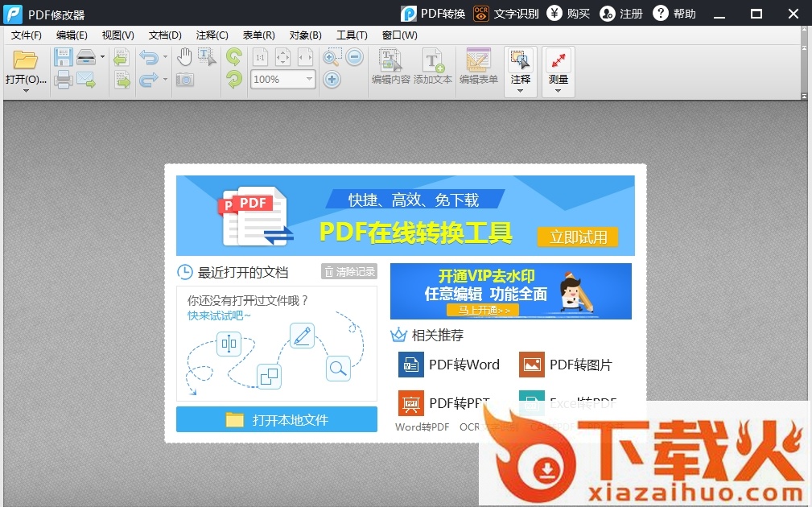Click the 添加文本 add text tool

tap(432, 66)
